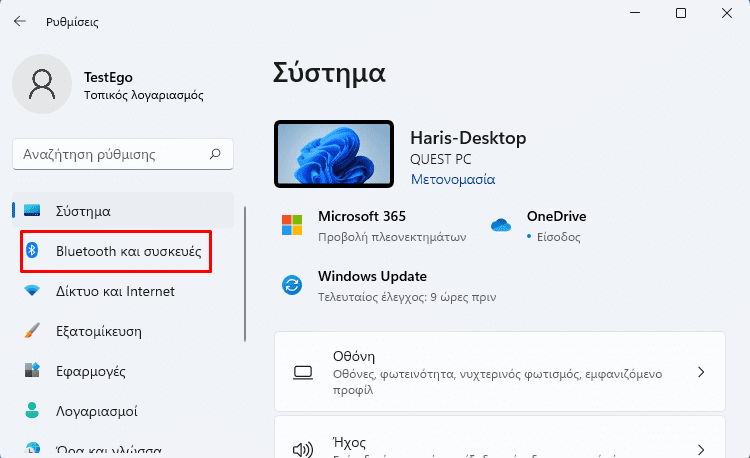The height and width of the screenshot is (458, 750).
Task: Click the Μετονομασία rename link
Action: point(453,179)
